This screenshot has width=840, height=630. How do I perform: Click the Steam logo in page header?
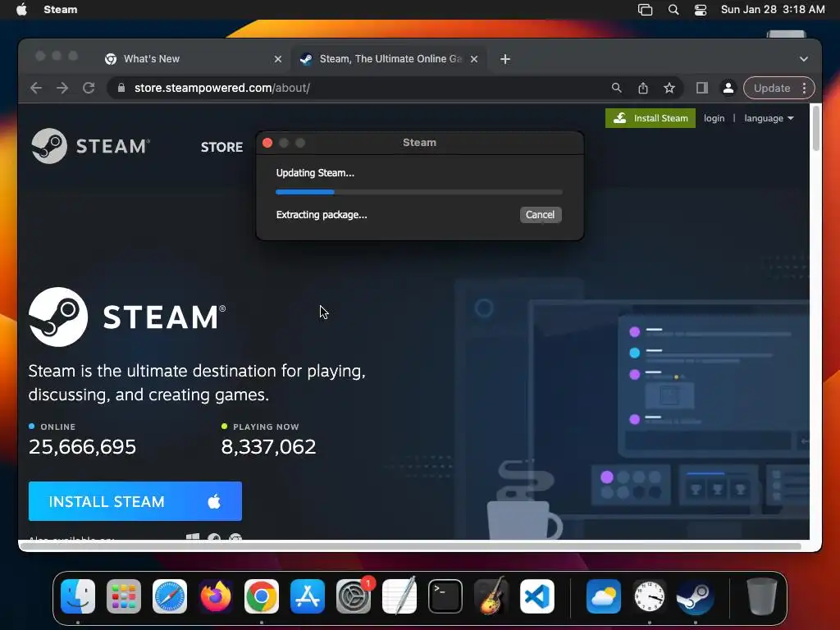point(90,146)
